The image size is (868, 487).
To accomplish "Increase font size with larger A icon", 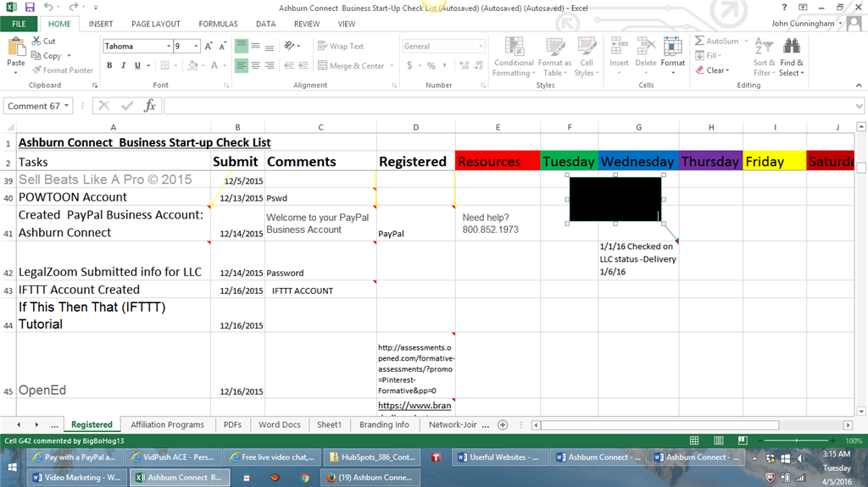I will click(209, 47).
